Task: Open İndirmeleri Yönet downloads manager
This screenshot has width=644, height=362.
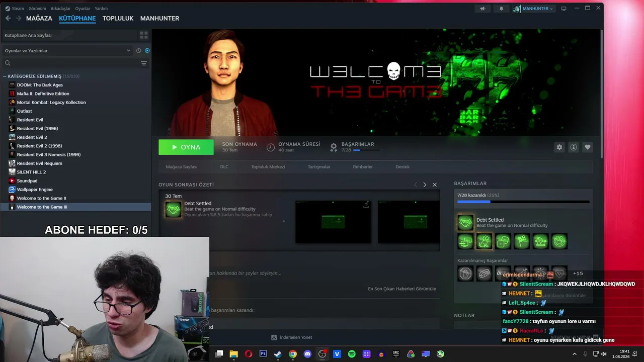Action: click(x=292, y=337)
